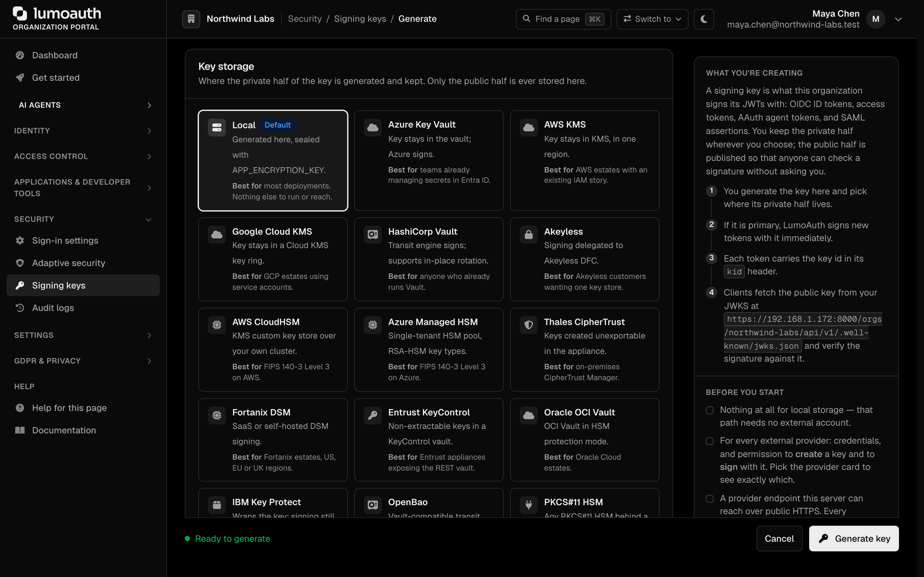Check the 'A provider endpoint' checkbox

[710, 499]
